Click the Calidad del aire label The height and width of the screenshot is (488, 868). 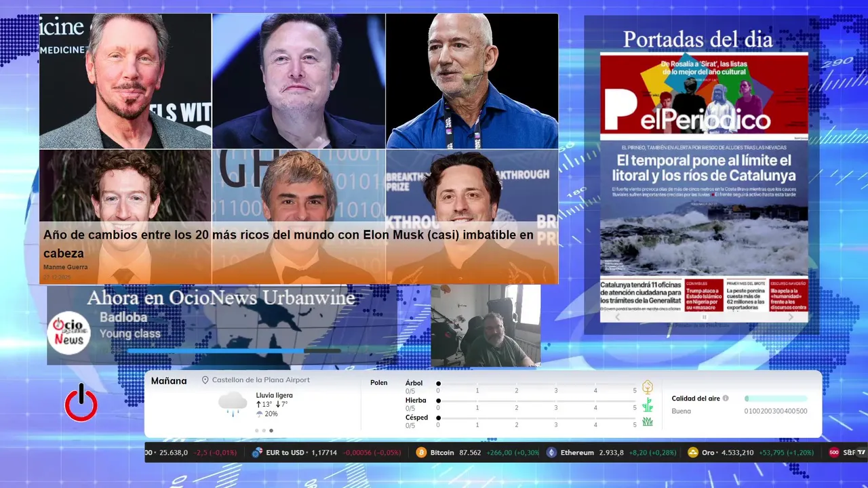[696, 399]
